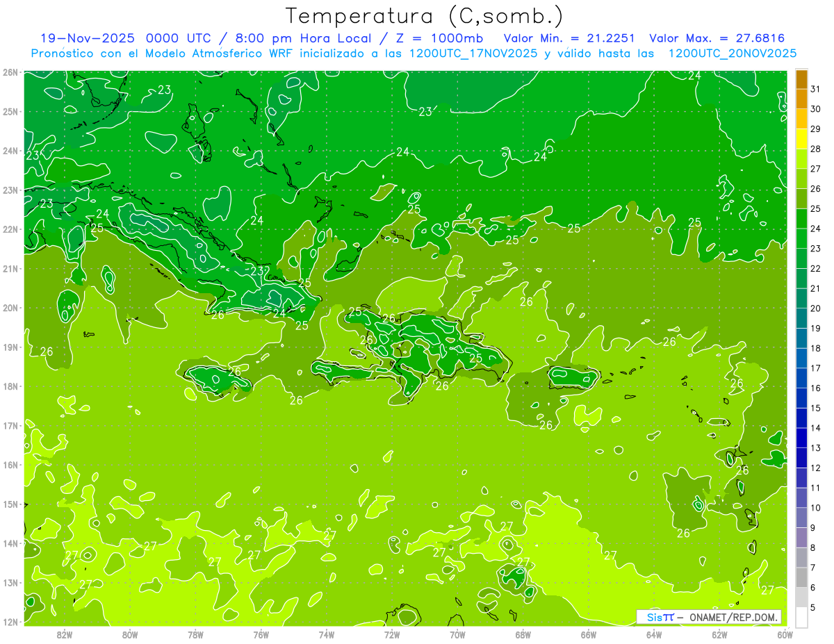Click the color bar segment between 22 and 23
This screenshot has width=834, height=644.
pyautogui.click(x=801, y=258)
